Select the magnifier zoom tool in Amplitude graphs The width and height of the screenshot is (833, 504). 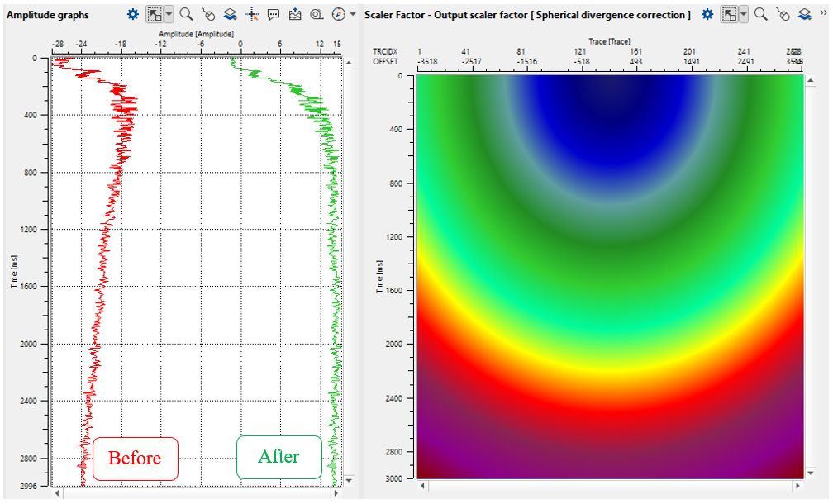[187, 14]
